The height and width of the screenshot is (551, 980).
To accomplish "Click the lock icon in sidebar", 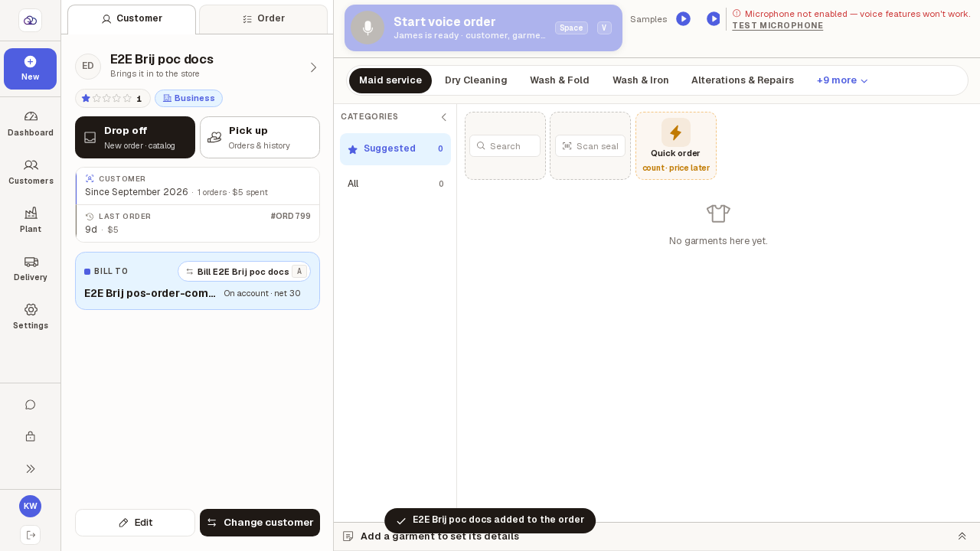I will pyautogui.click(x=31, y=436).
